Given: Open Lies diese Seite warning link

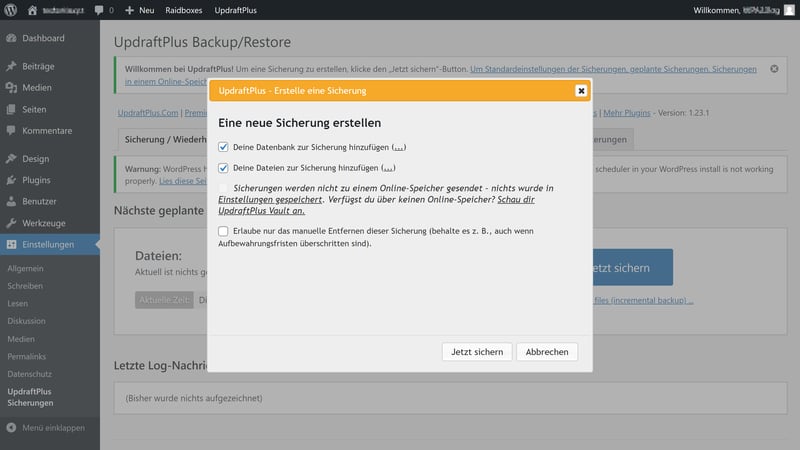Looking at the screenshot, I should tap(183, 181).
